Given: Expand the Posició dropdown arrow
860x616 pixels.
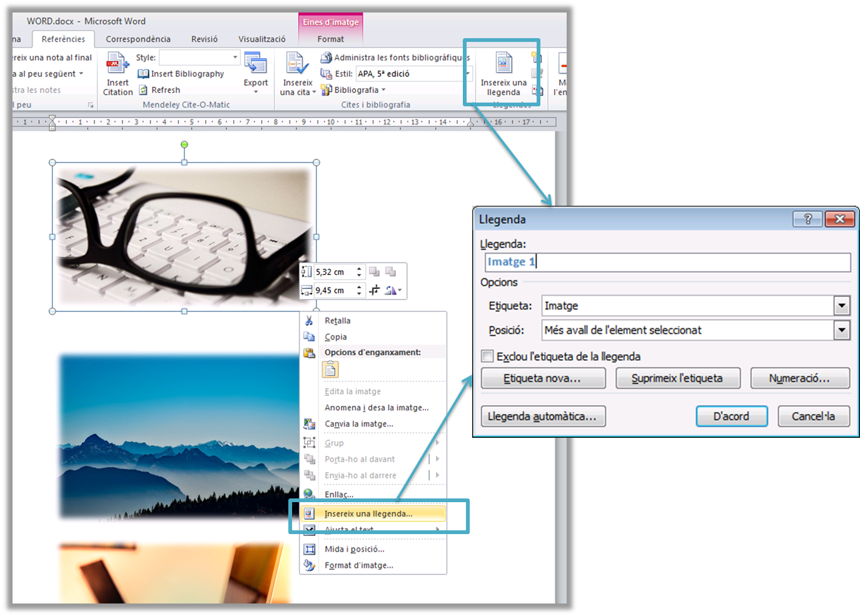Looking at the screenshot, I should (842, 330).
